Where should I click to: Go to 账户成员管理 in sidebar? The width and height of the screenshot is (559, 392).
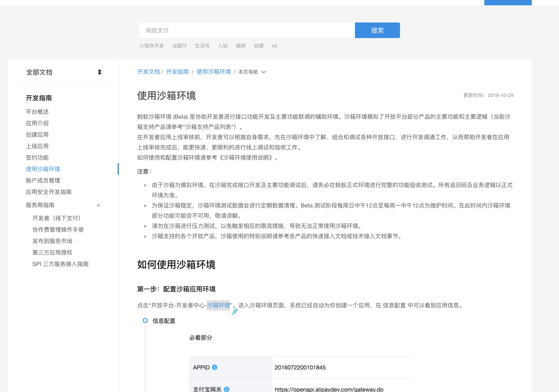(x=43, y=180)
